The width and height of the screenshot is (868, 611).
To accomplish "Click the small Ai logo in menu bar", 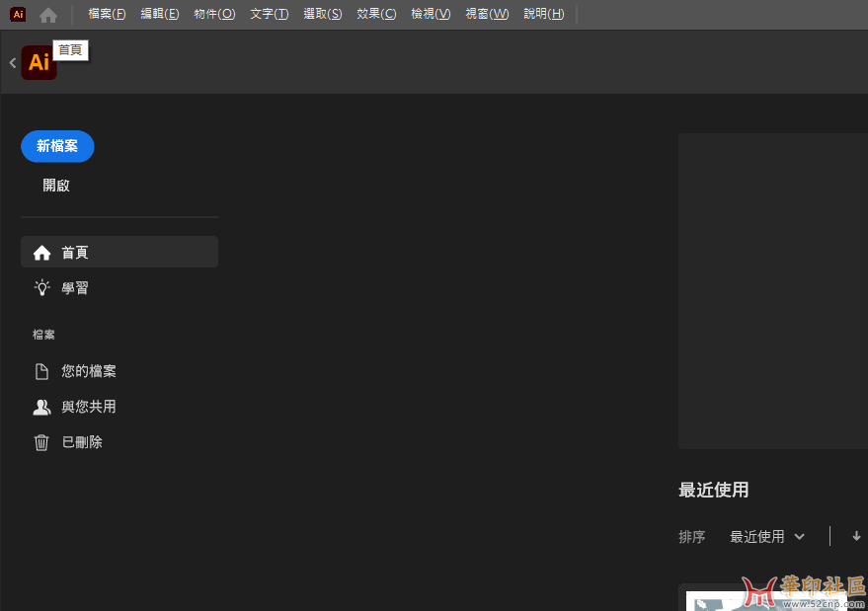I will tap(18, 15).
